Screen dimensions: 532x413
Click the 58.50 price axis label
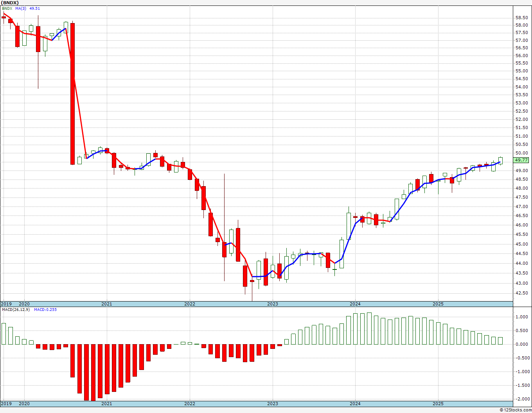[521, 18]
